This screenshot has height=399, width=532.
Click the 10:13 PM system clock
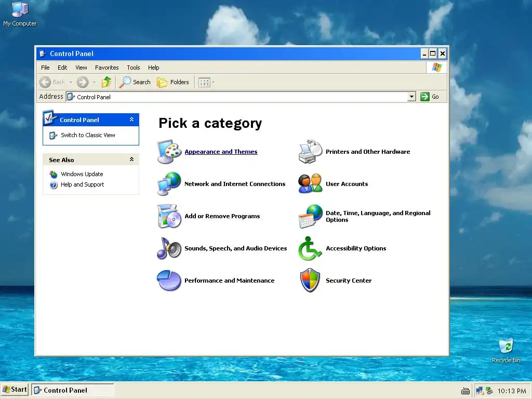(512, 391)
